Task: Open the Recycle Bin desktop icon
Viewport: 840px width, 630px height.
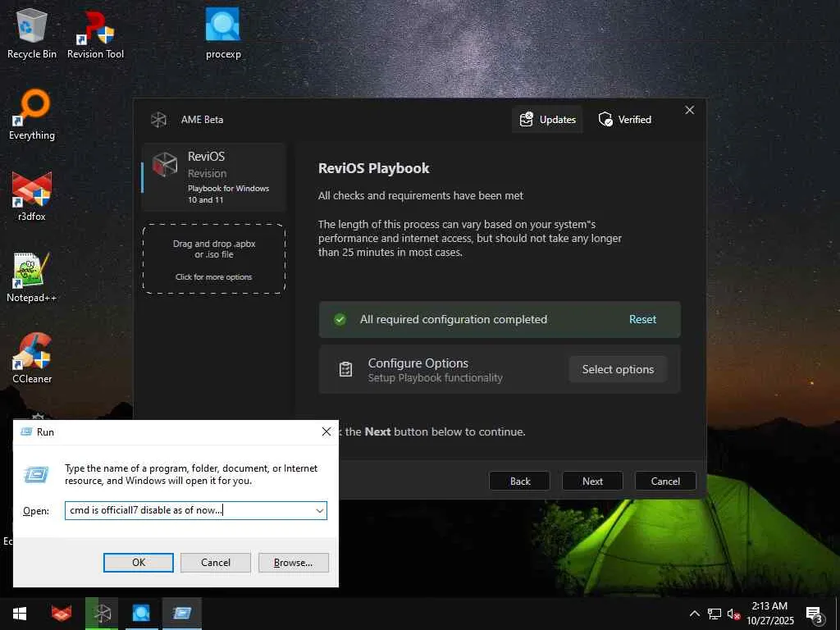Action: pos(32,34)
